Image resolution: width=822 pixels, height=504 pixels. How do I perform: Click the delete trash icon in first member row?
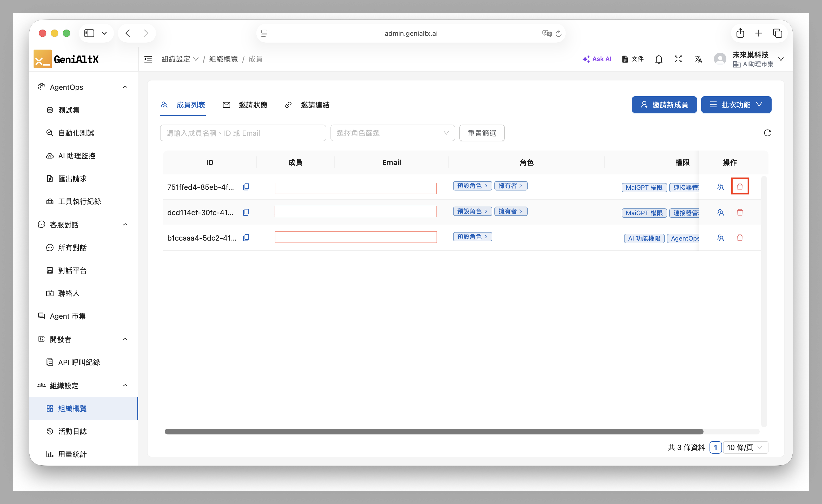pos(740,187)
